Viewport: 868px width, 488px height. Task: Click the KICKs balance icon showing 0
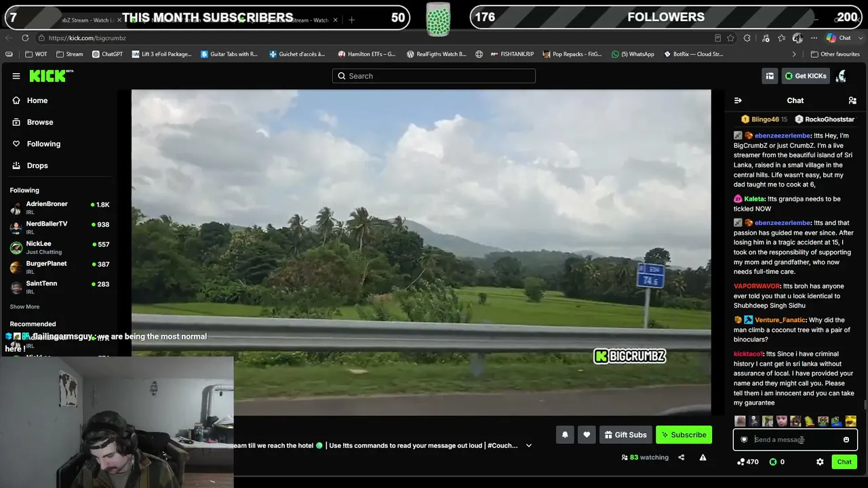(772, 462)
